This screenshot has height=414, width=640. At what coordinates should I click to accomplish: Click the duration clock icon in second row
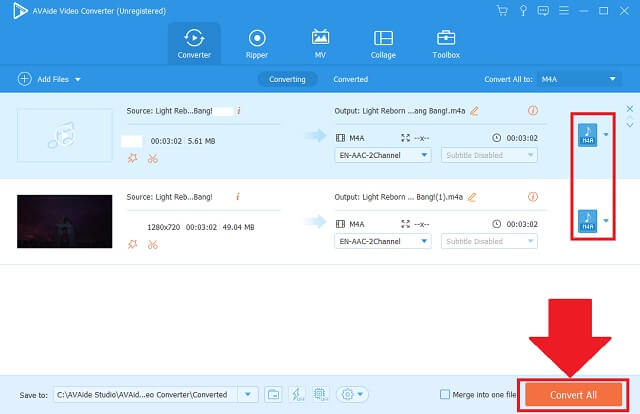coord(496,224)
